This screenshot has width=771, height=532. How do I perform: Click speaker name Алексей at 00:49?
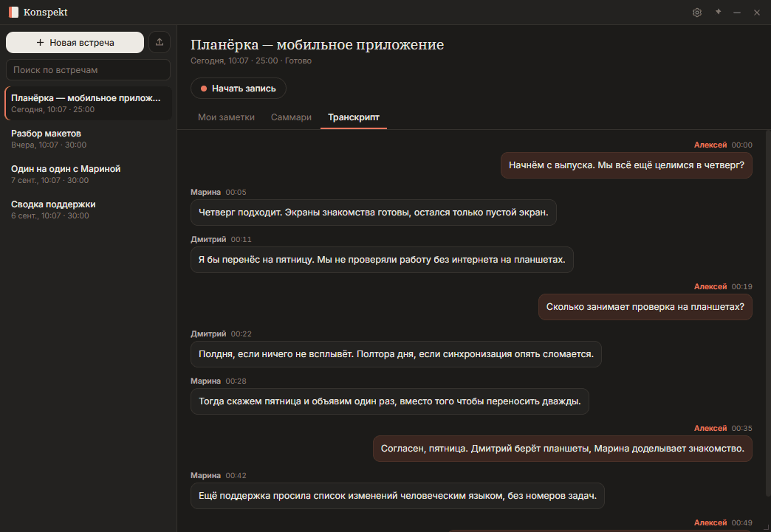tap(710, 522)
